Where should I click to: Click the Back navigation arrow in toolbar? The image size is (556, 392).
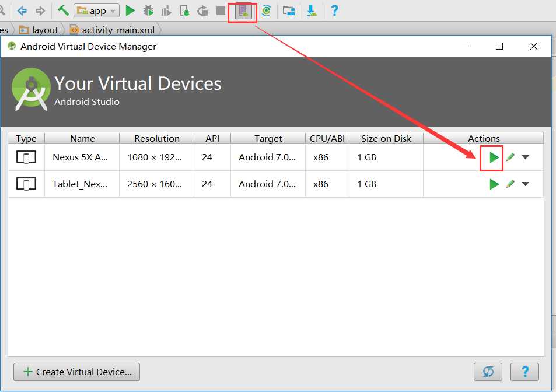pyautogui.click(x=22, y=11)
